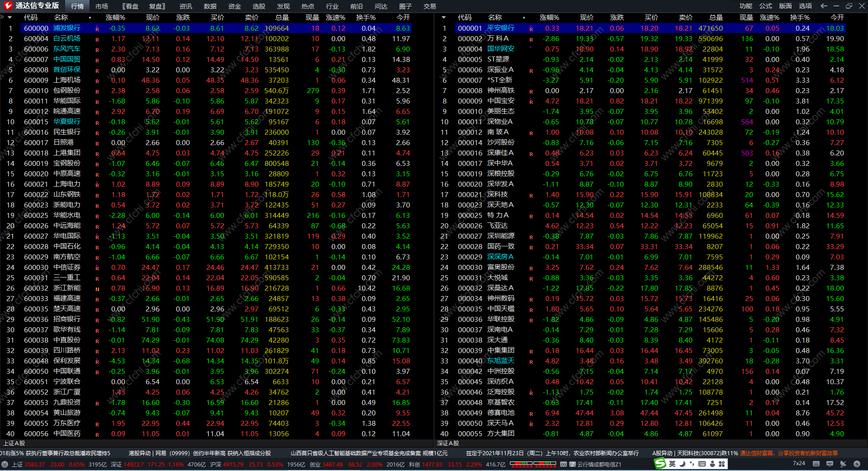Screen dimensions: 868x471
Task: Click the back arrow in title bar
Action: pyautogui.click(x=824, y=6)
